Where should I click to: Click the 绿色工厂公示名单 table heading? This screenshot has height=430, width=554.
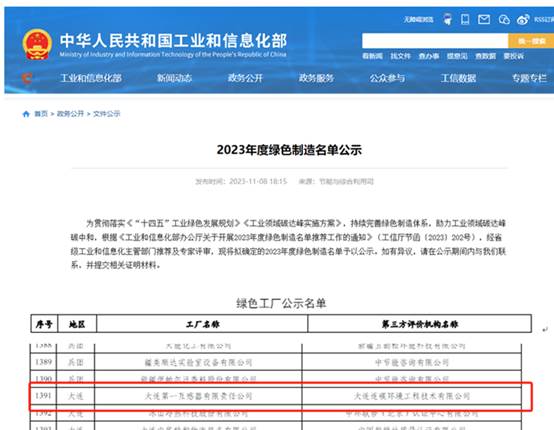[x=281, y=303]
